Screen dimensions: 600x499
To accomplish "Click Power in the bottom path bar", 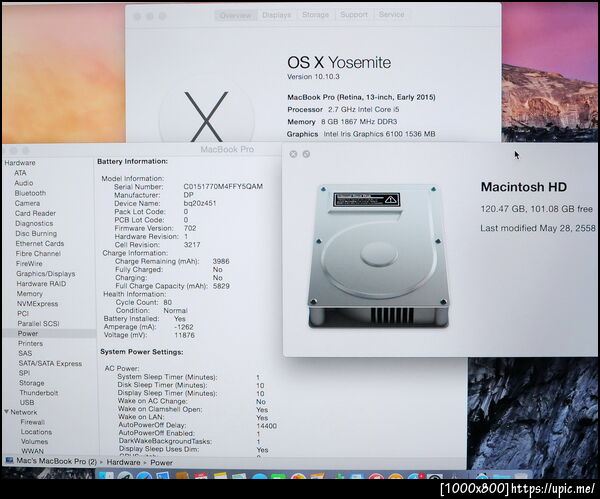I will [161, 463].
